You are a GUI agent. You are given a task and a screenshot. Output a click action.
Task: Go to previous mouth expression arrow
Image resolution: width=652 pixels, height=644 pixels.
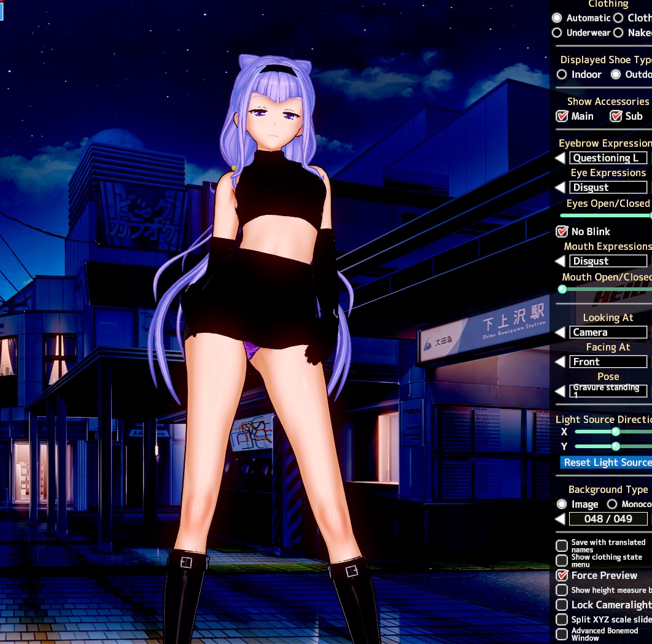(x=560, y=261)
